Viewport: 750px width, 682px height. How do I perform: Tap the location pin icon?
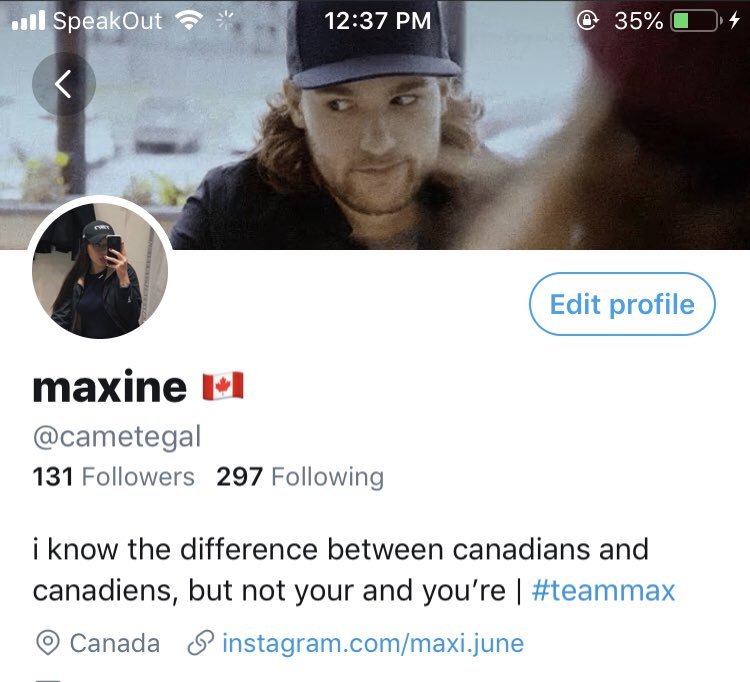[x=48, y=643]
